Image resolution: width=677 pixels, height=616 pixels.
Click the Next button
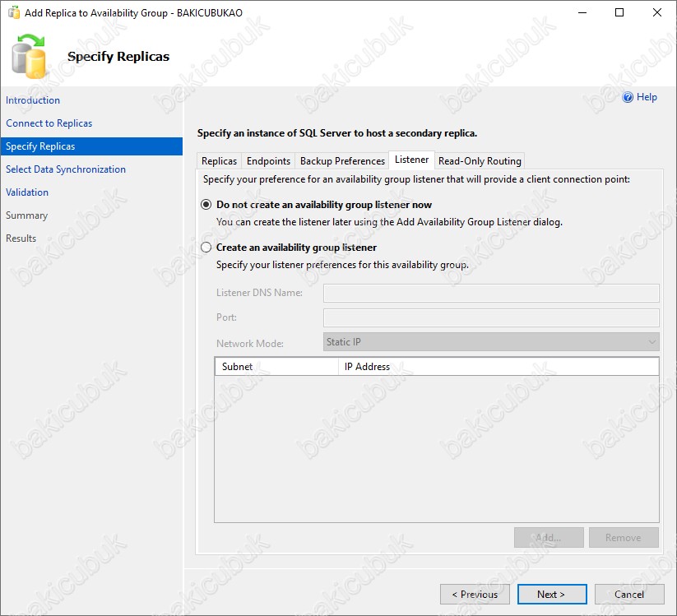pyautogui.click(x=551, y=594)
